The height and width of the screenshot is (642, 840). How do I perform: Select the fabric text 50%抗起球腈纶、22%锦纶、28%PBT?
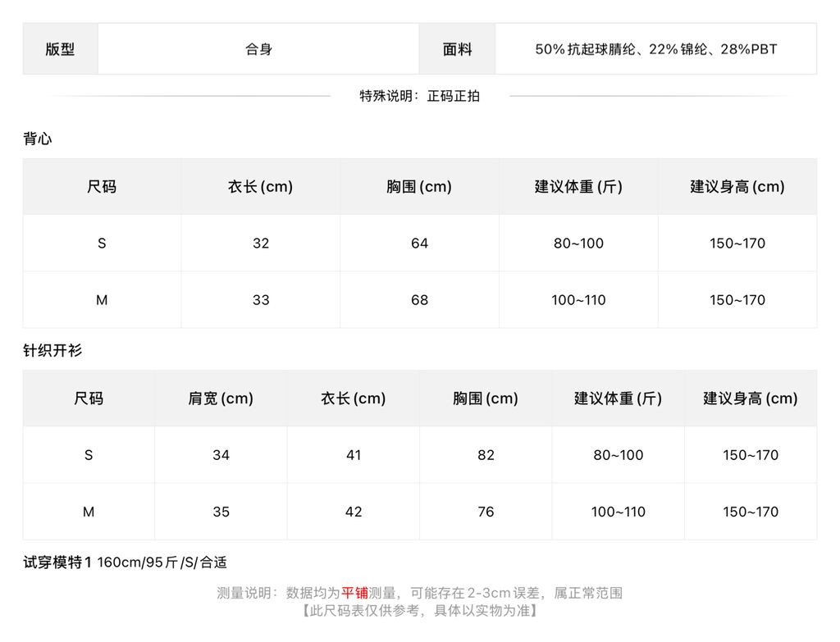[655, 49]
